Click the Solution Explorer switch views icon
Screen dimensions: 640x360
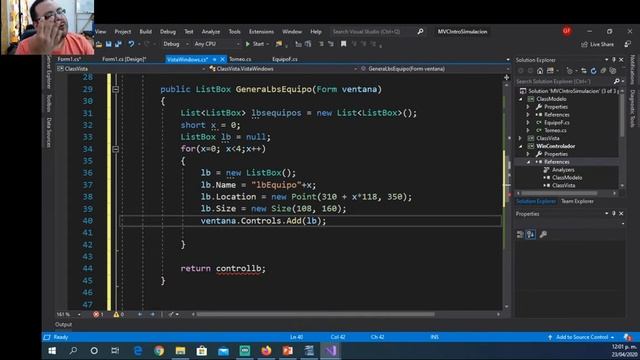[x=550, y=71]
